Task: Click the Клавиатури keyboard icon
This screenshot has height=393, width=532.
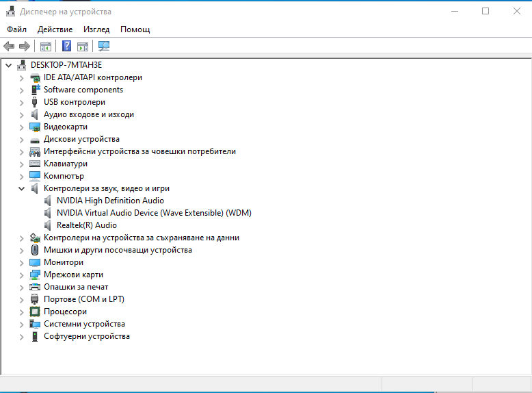Action: coord(35,164)
